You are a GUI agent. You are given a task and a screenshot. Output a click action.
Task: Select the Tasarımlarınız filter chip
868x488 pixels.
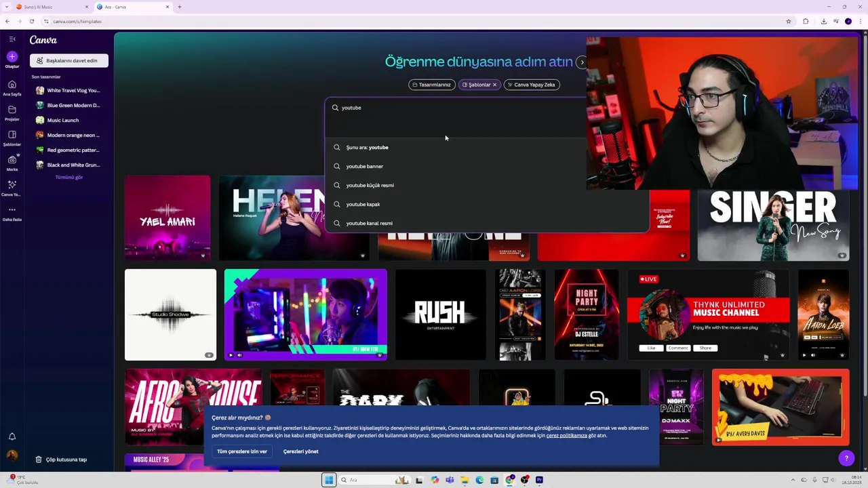432,85
